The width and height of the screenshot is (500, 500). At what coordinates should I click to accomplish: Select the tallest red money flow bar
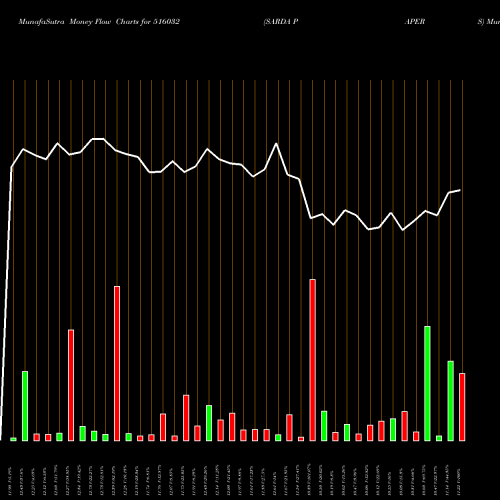(x=313, y=360)
